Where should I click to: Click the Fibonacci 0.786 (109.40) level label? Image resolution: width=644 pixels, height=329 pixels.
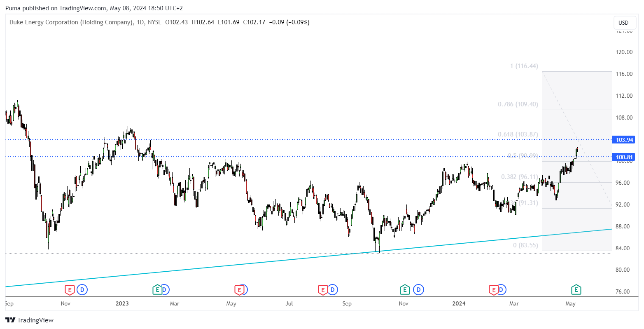518,104
